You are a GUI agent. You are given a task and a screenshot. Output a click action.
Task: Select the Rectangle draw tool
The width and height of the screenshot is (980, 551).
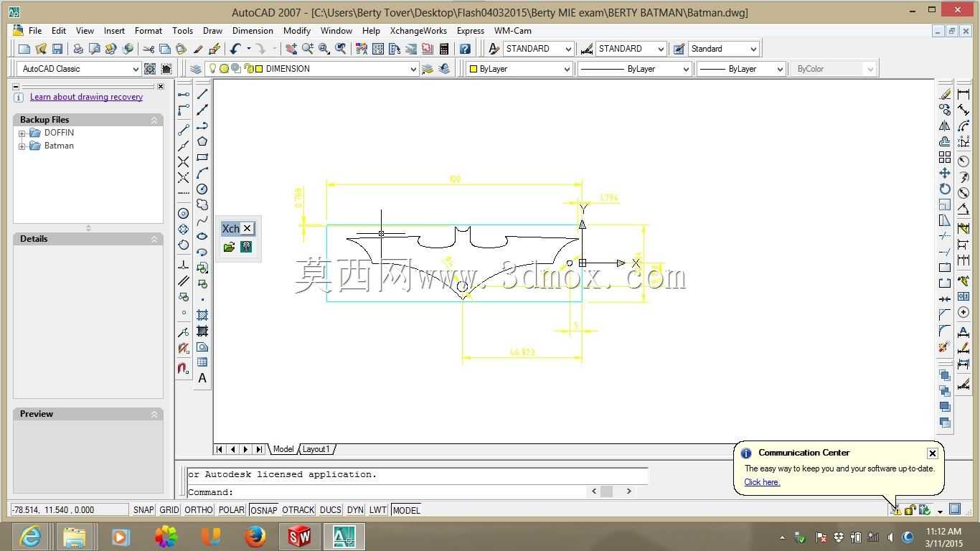tap(202, 157)
